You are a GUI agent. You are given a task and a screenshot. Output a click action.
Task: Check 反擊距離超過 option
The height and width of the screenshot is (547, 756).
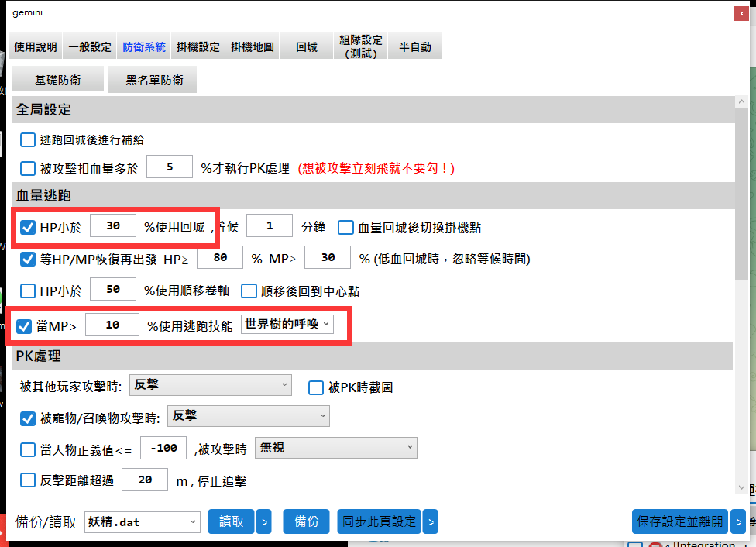click(x=27, y=480)
